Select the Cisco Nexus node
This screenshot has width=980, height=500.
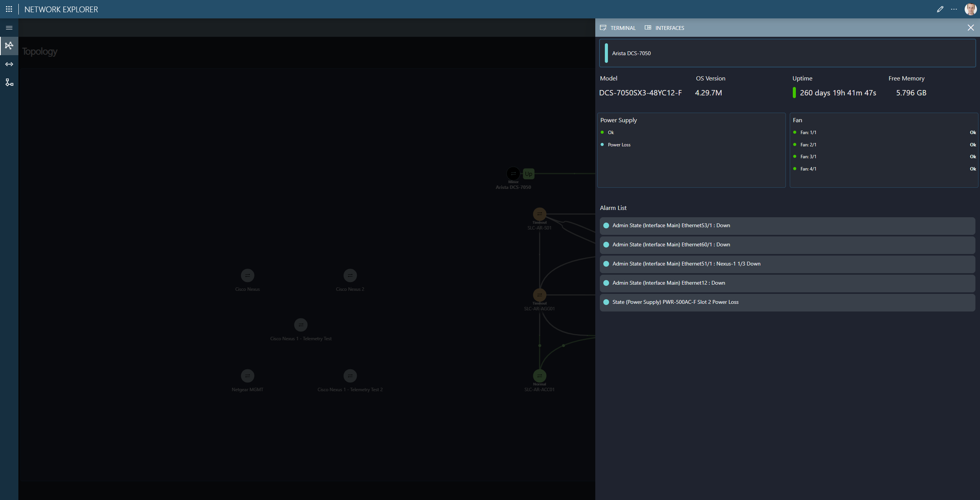tap(247, 275)
